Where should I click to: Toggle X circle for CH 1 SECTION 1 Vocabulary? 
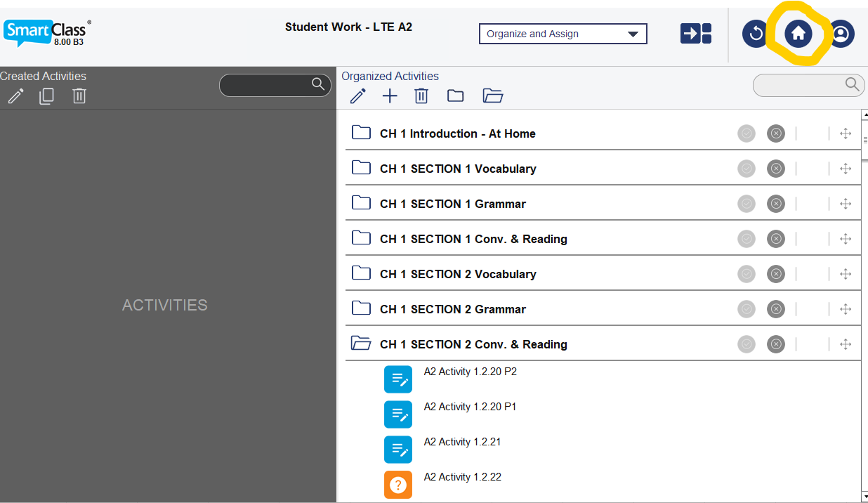coord(775,169)
